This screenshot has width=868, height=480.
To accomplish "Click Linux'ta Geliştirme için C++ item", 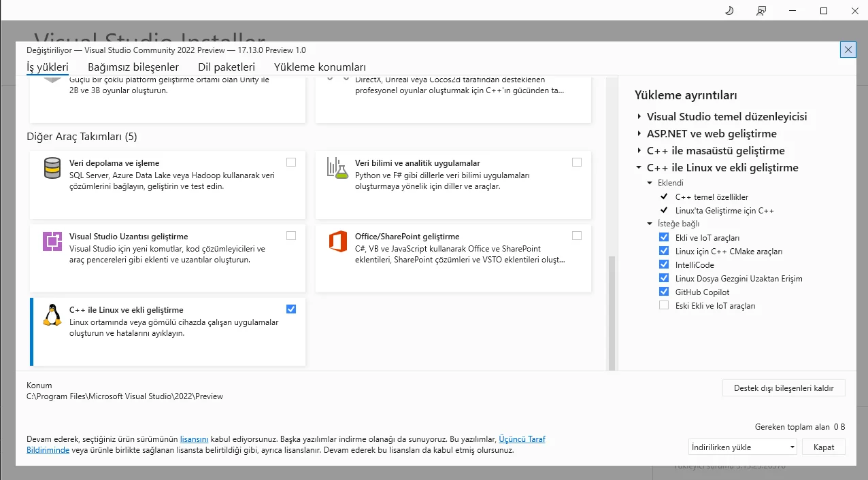I will [x=724, y=210].
